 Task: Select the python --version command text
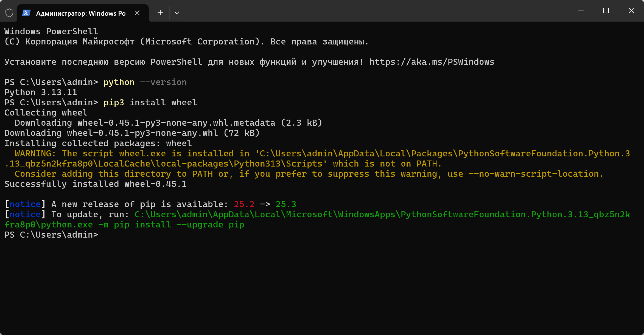coord(145,82)
